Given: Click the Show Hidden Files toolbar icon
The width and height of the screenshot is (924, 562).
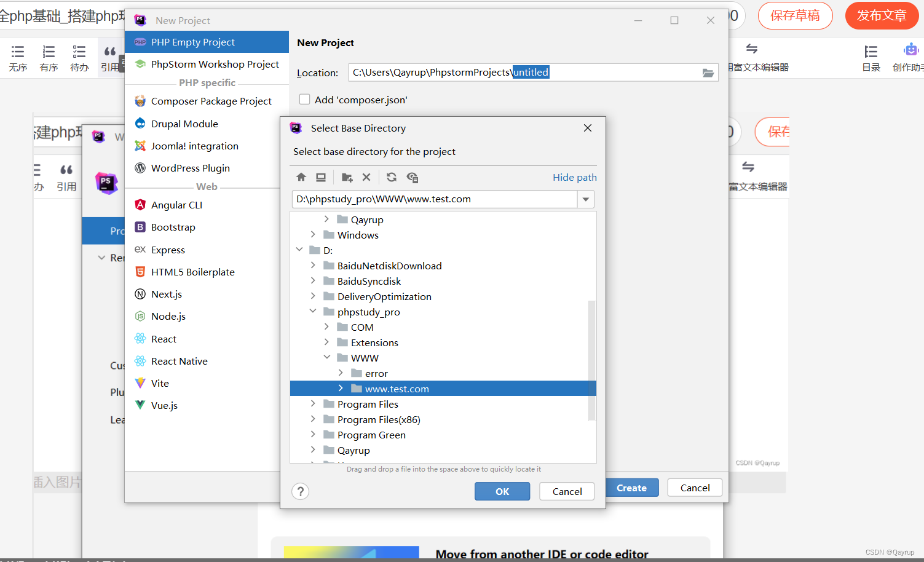Looking at the screenshot, I should (413, 177).
